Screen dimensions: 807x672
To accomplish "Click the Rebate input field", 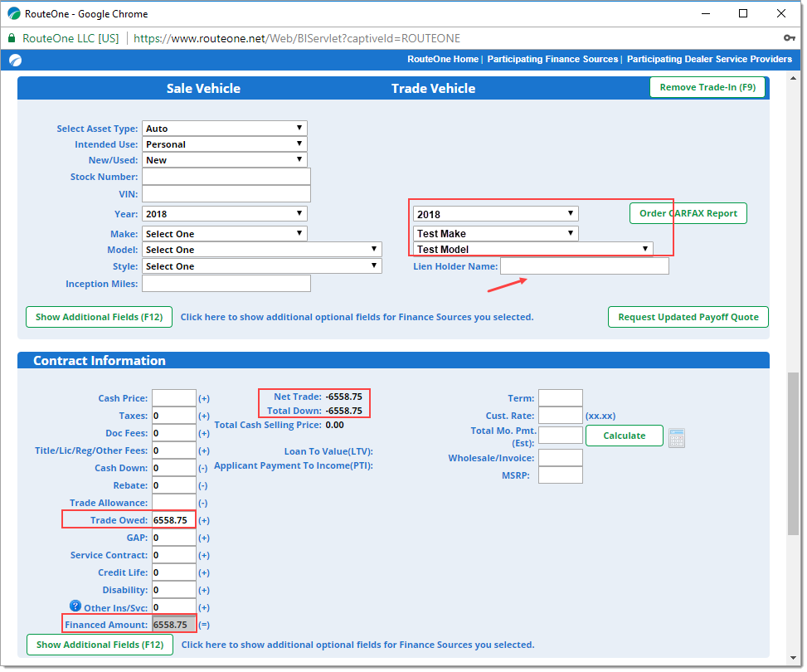I will [x=174, y=485].
